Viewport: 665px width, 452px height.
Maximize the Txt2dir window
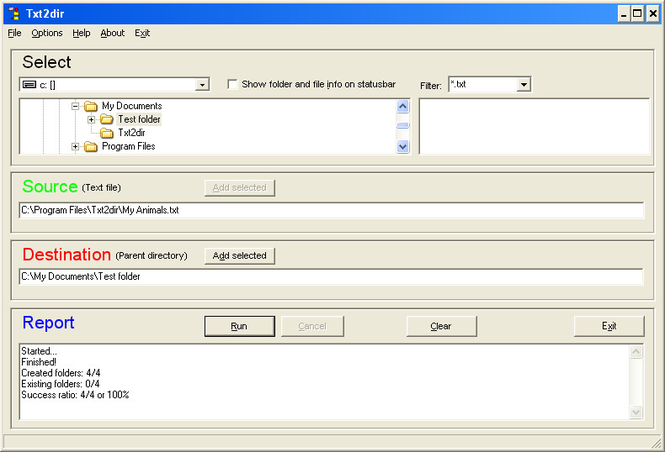coord(637,14)
